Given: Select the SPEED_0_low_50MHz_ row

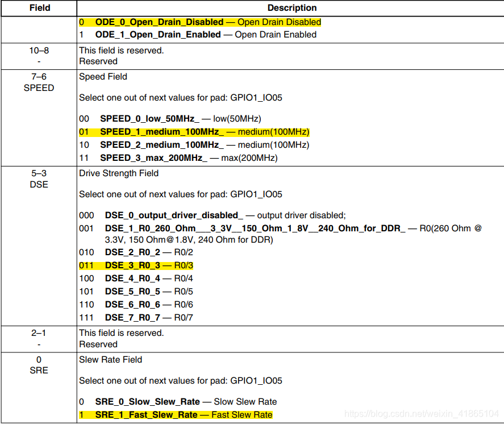Looking at the screenshot, I should pyautogui.click(x=170, y=119).
